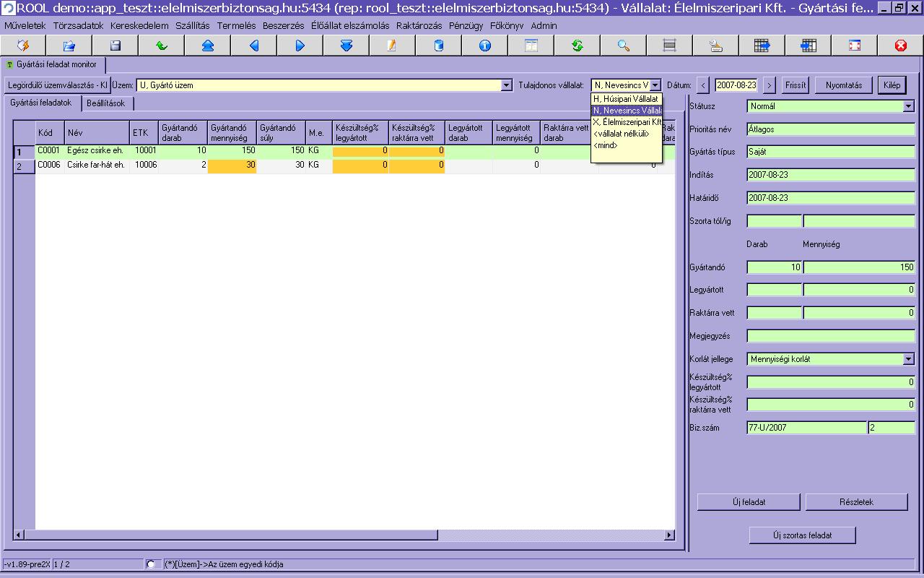924x578 pixels.
Task: Expand the Státusz dropdown
Action: coord(908,106)
